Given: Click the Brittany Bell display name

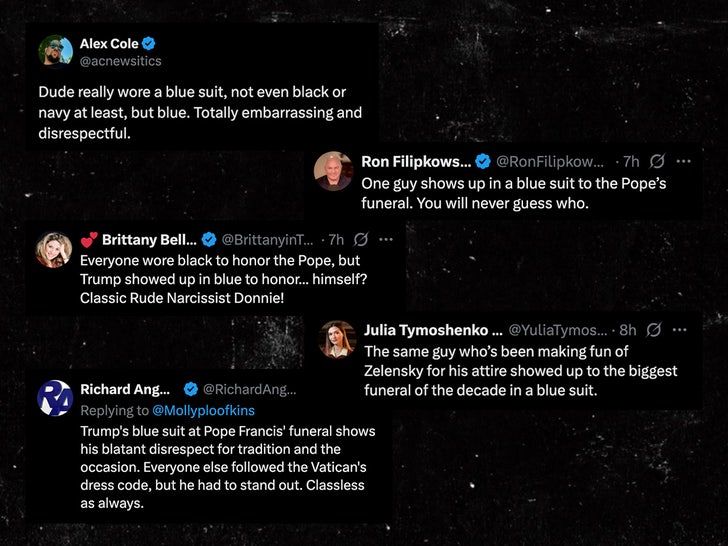Looking at the screenshot, I should 148,239.
